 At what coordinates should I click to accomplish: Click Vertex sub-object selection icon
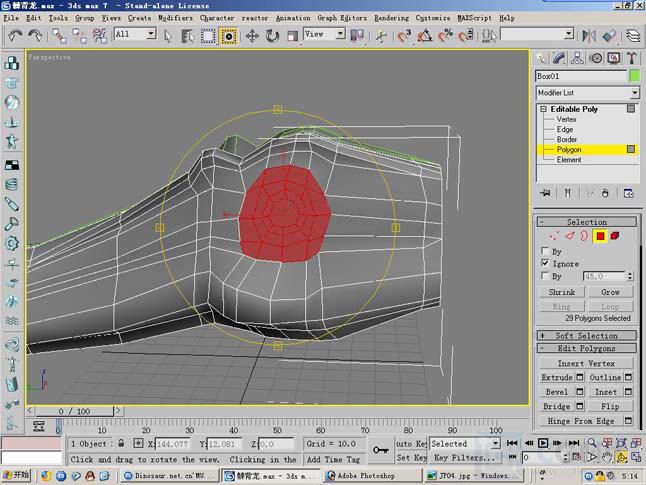pyautogui.click(x=555, y=236)
